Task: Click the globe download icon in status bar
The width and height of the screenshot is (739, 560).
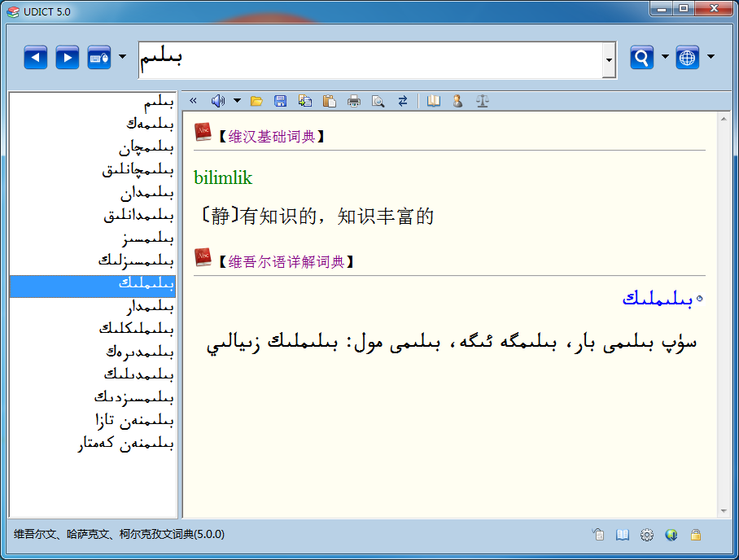Action: tap(671, 535)
